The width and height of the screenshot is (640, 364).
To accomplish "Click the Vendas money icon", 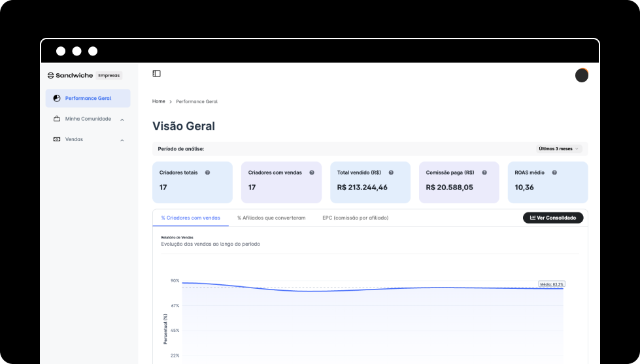I will point(57,140).
